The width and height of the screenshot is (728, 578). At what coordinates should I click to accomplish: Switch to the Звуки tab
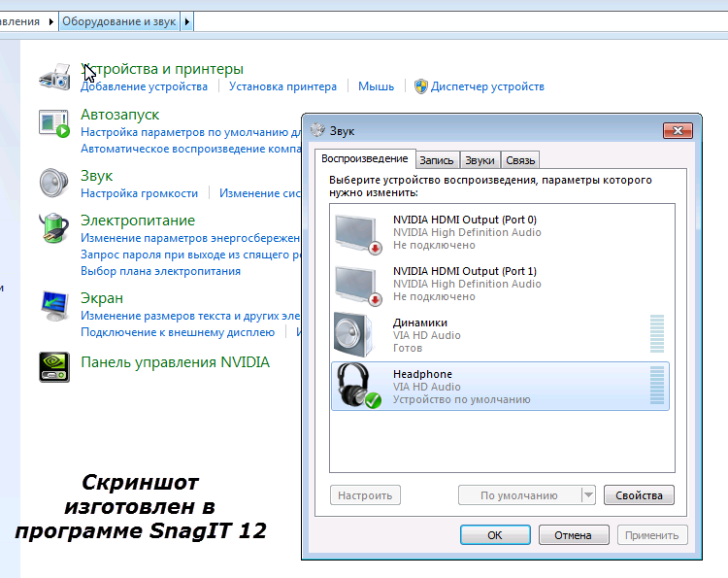(480, 160)
